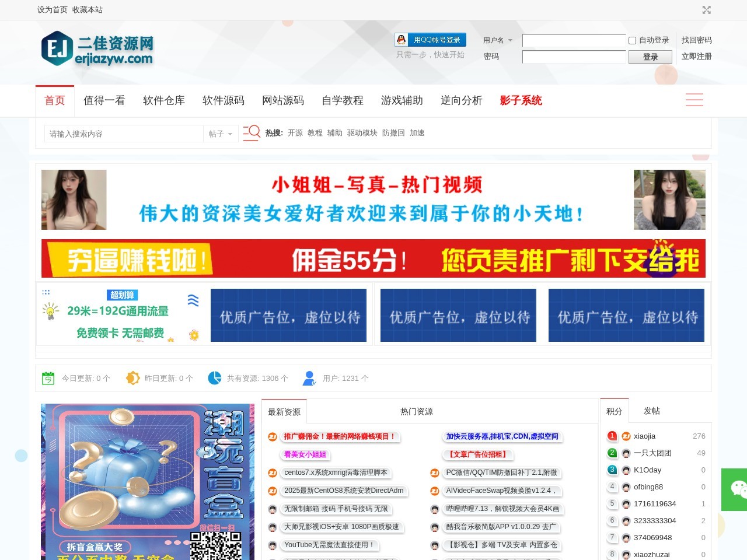Viewport: 747px width, 560px height.
Task: Click the fullscreen arrows icon top right
Action: [x=707, y=10]
